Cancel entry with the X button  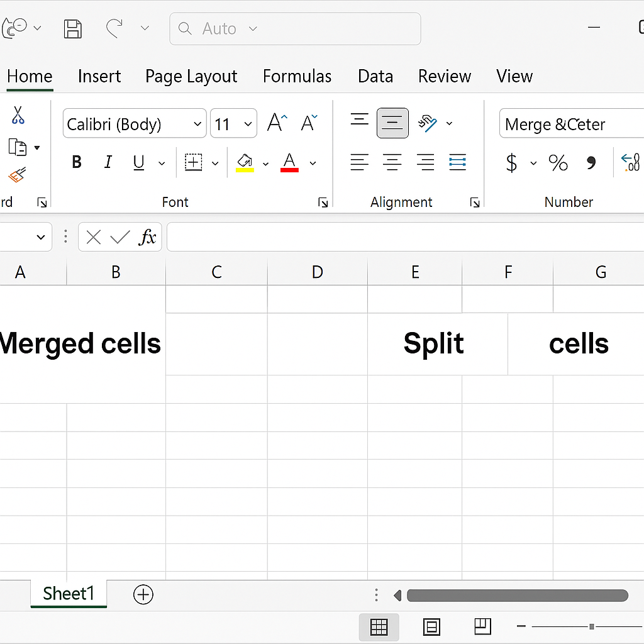pyautogui.click(x=94, y=237)
